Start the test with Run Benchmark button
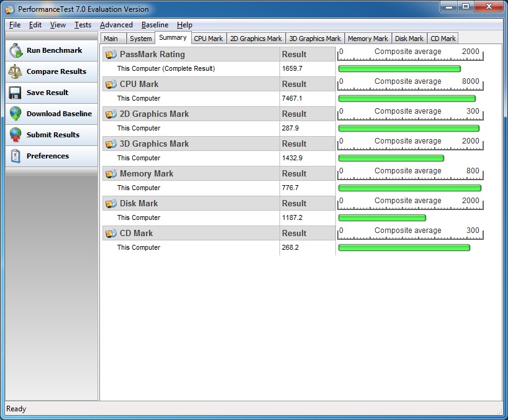 click(x=52, y=50)
